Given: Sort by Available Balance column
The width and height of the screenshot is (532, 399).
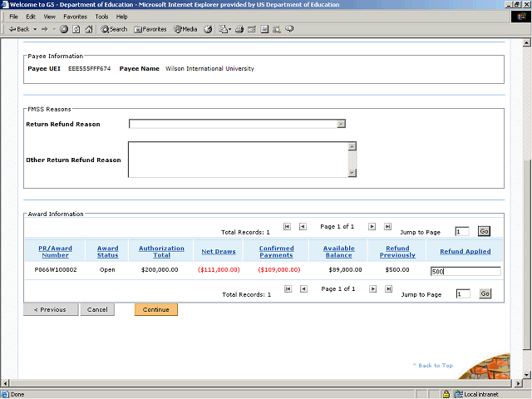Looking at the screenshot, I should click(x=338, y=252).
